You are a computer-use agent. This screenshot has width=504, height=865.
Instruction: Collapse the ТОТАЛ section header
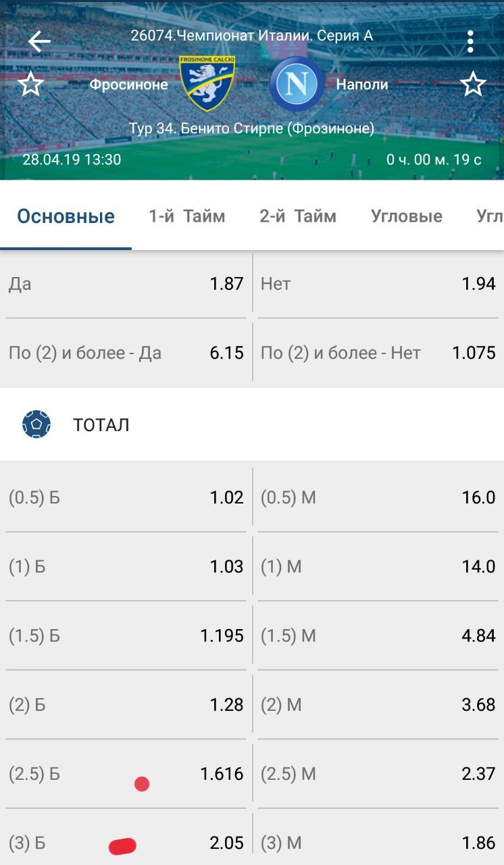252,425
